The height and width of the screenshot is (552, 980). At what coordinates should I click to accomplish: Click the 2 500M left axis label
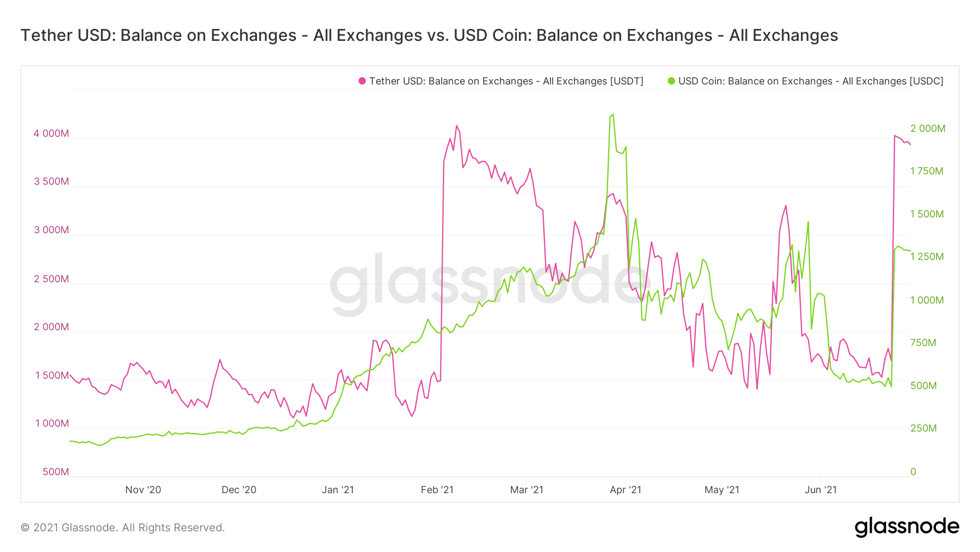coord(51,279)
